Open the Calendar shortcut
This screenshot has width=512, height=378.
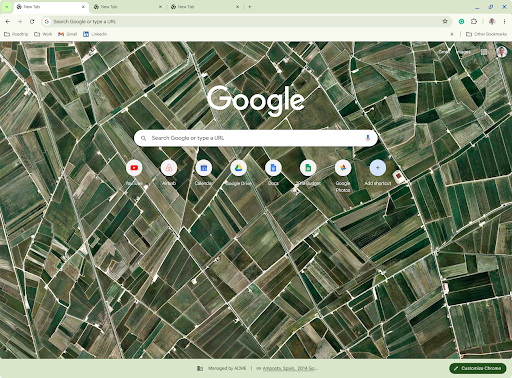[x=204, y=168]
